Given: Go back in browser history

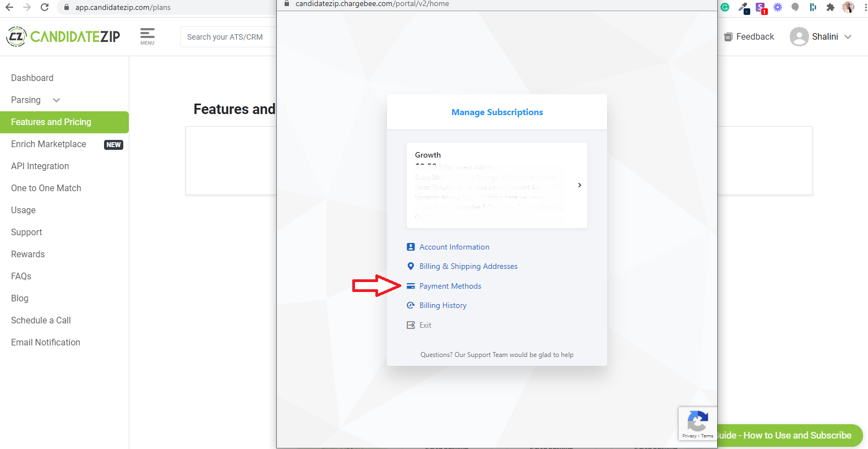Looking at the screenshot, I should click(9, 7).
